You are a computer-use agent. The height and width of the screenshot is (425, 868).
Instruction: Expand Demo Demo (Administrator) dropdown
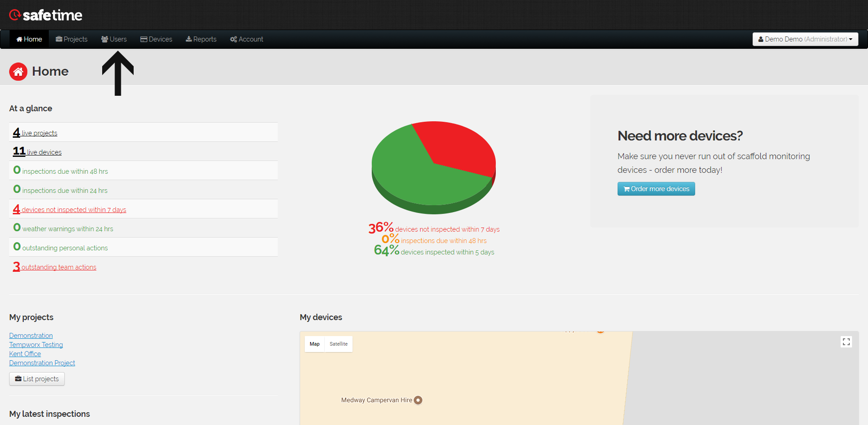(805, 39)
